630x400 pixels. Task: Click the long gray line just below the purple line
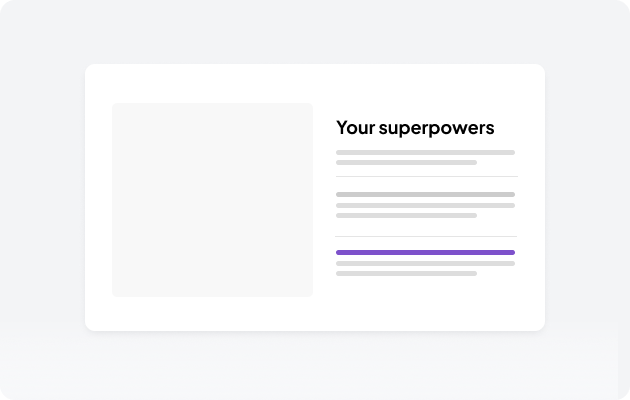click(x=425, y=263)
